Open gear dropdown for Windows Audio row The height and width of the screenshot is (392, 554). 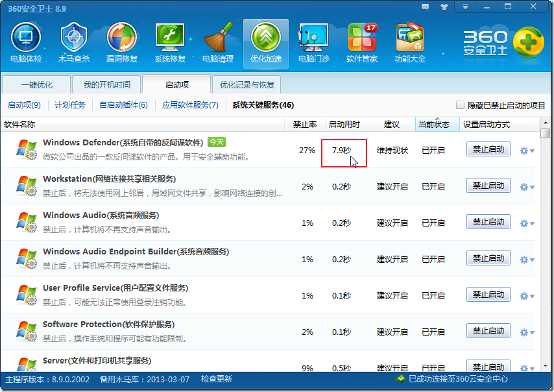click(x=527, y=224)
